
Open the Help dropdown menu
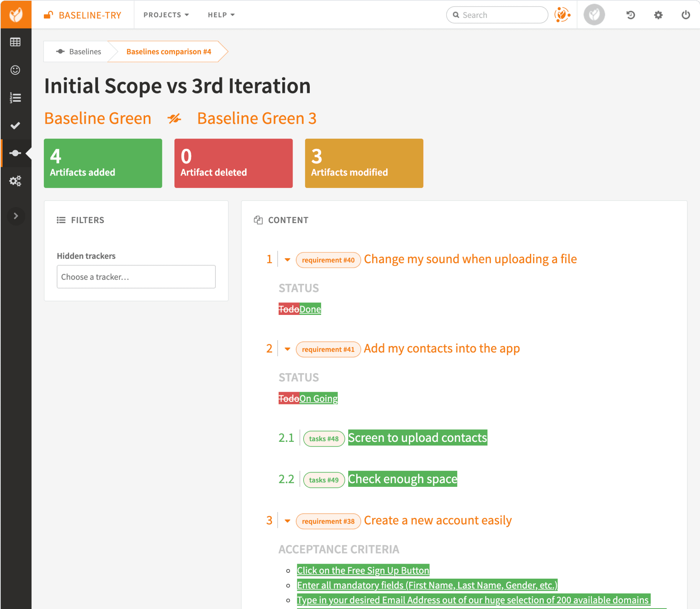[x=221, y=15]
